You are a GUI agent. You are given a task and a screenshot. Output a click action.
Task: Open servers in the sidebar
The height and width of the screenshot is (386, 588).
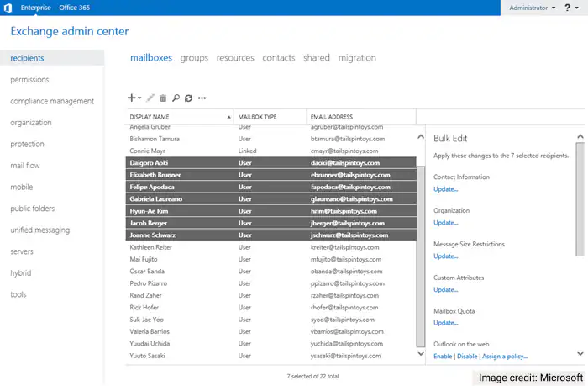tap(21, 251)
